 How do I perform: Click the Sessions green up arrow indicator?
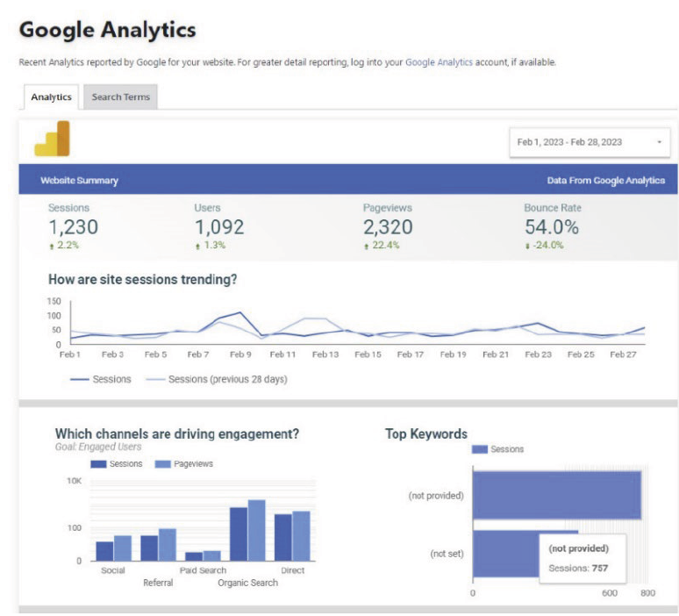[x=50, y=246]
